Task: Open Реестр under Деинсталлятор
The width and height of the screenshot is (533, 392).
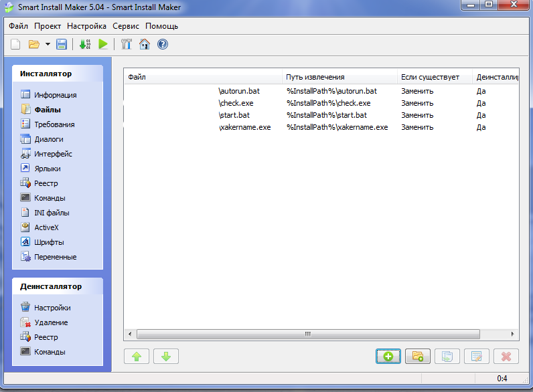Action: (46, 337)
